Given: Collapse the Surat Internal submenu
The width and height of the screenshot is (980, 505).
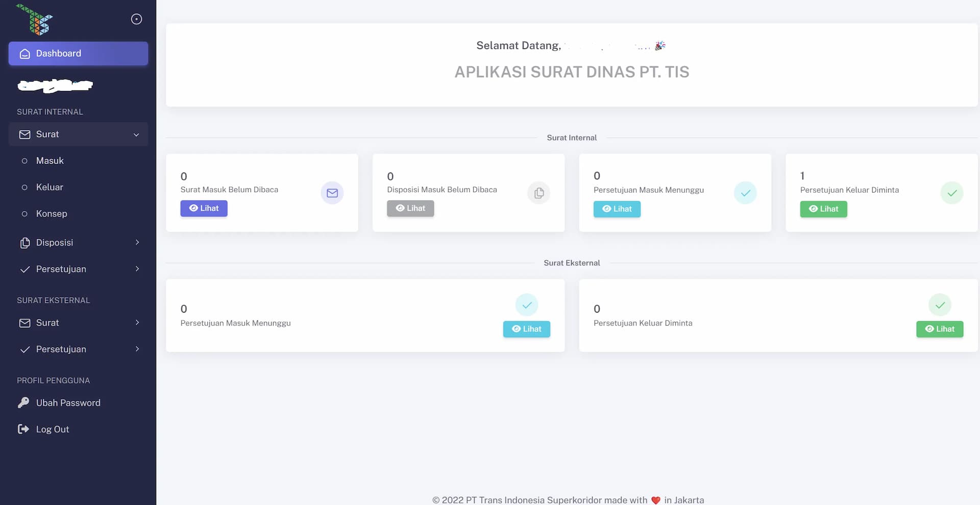Looking at the screenshot, I should point(78,134).
